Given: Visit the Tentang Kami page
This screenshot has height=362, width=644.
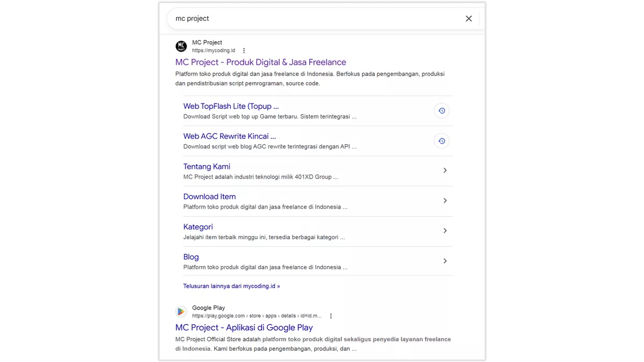Looking at the screenshot, I should point(207,166).
